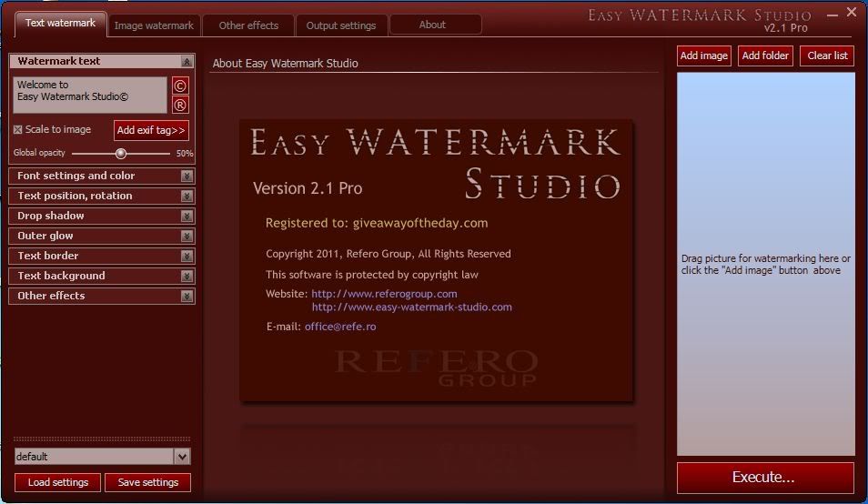Open the referogroup.com website link

point(384,294)
